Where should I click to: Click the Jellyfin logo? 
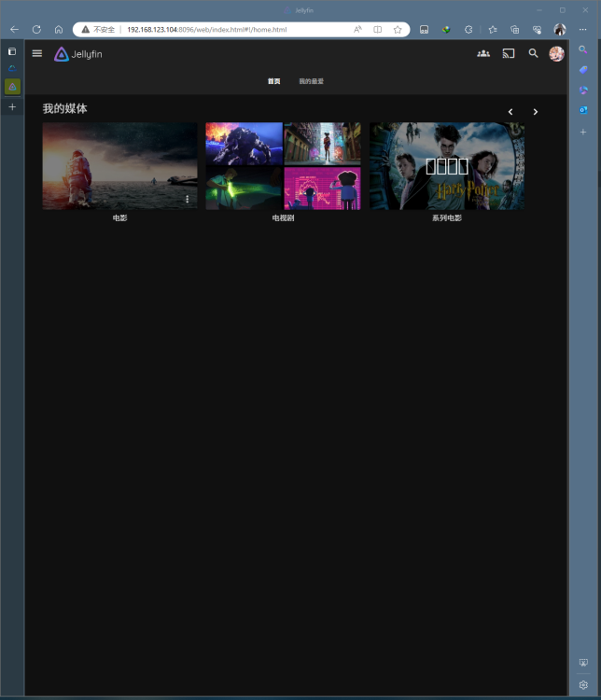click(78, 54)
